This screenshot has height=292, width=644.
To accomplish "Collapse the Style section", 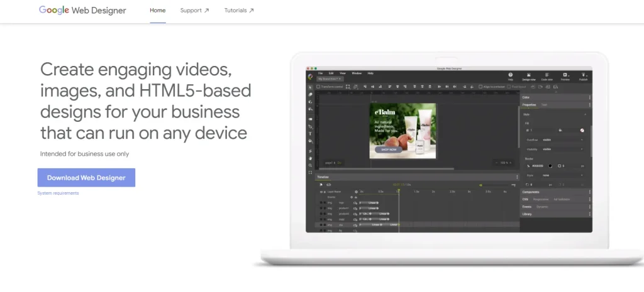I will [586, 114].
